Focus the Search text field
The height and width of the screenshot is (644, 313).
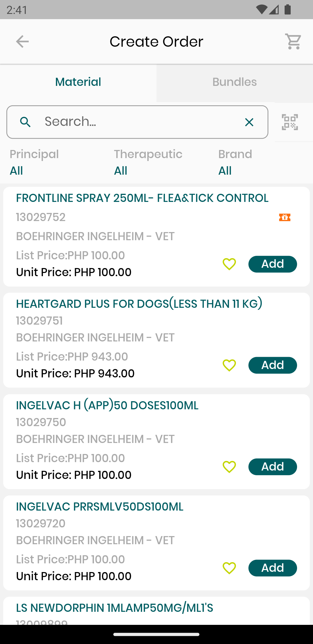pos(139,122)
